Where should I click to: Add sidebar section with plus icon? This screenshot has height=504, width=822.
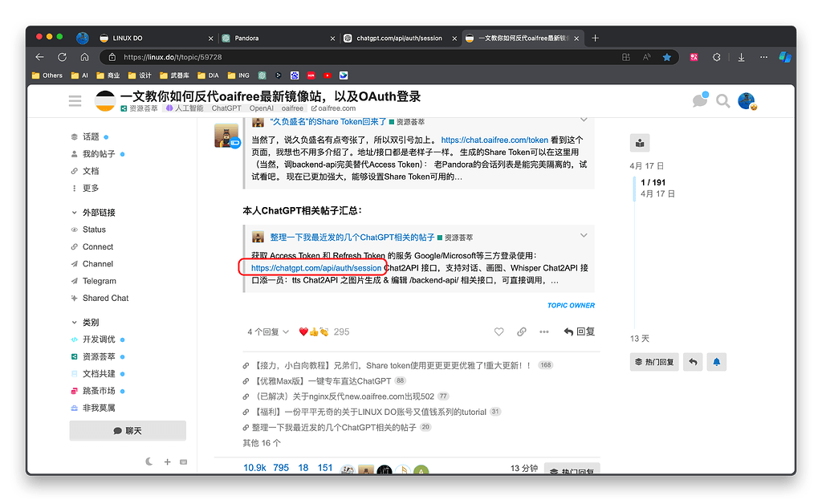pyautogui.click(x=167, y=461)
